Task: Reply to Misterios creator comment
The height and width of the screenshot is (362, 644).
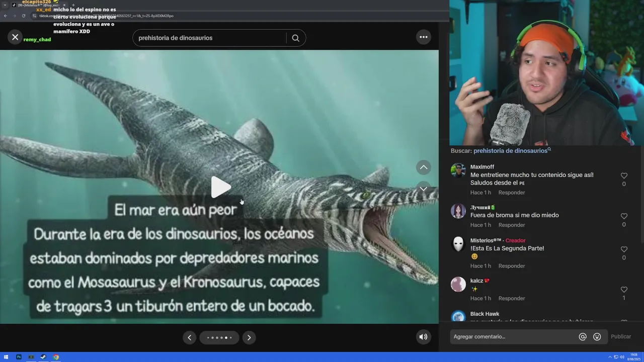Action: [511, 266]
